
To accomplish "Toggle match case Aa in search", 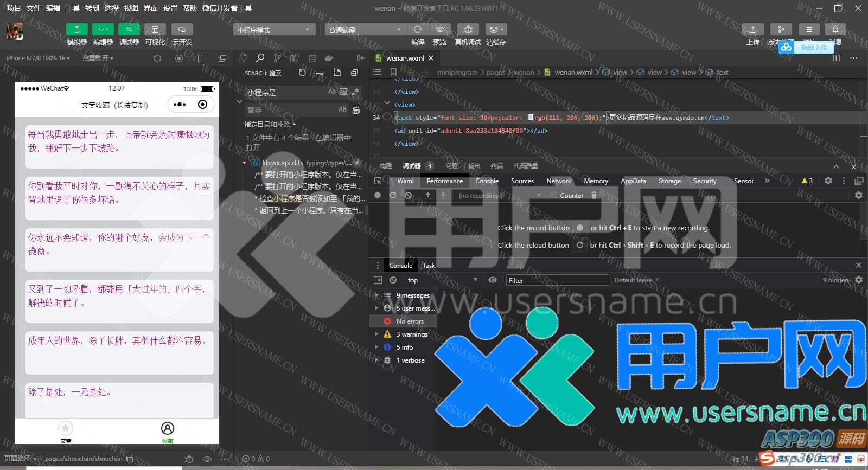I will (x=331, y=92).
